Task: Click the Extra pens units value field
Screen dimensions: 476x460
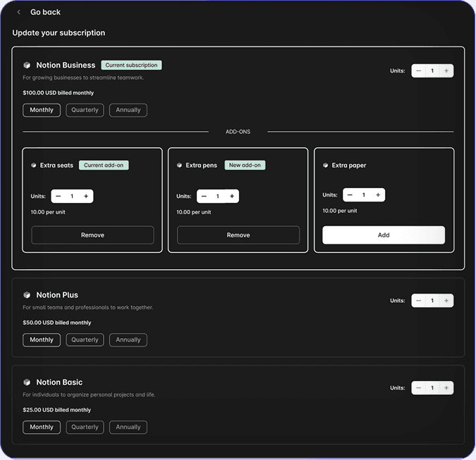Action: click(x=218, y=197)
